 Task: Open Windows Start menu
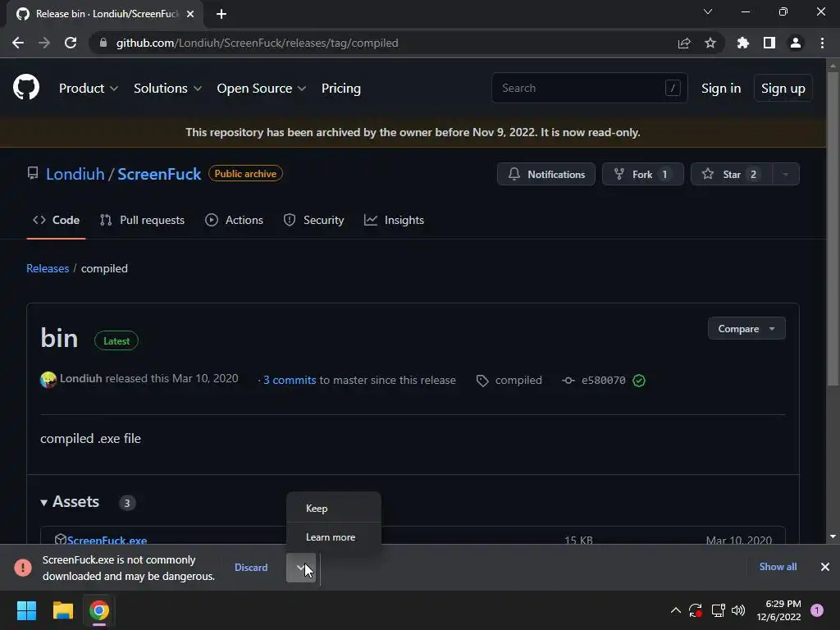[26, 610]
